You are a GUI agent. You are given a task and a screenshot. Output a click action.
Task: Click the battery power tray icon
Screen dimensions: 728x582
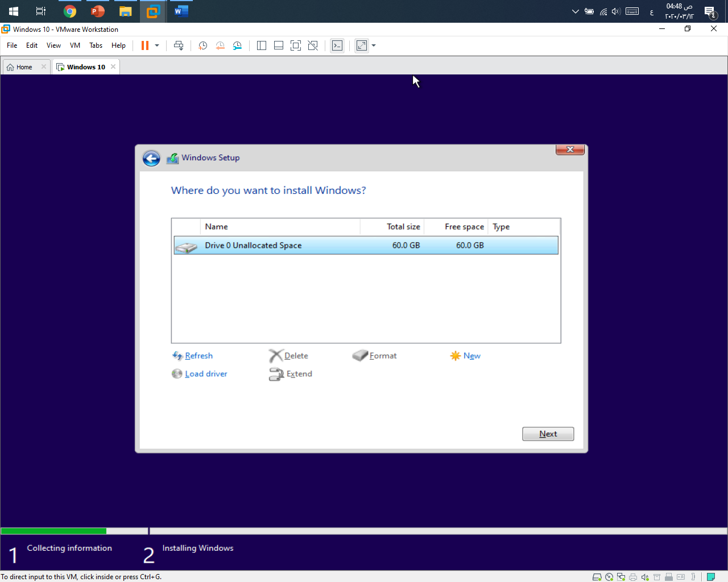point(589,11)
